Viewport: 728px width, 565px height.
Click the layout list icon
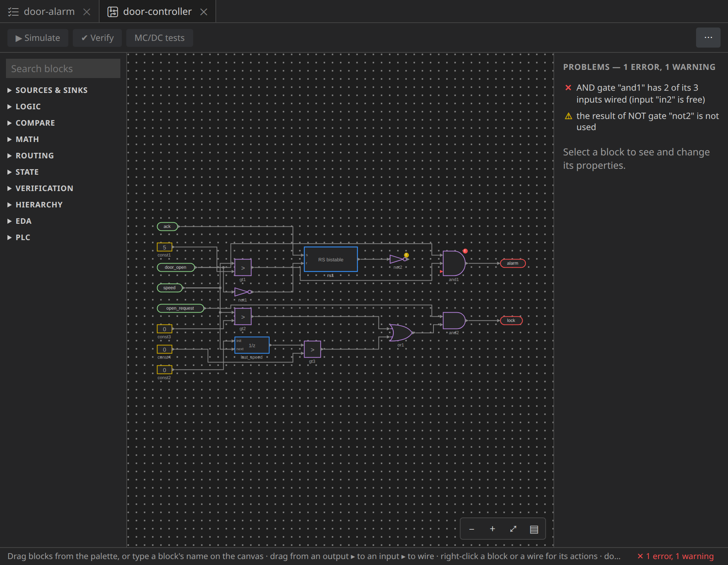[x=534, y=529]
